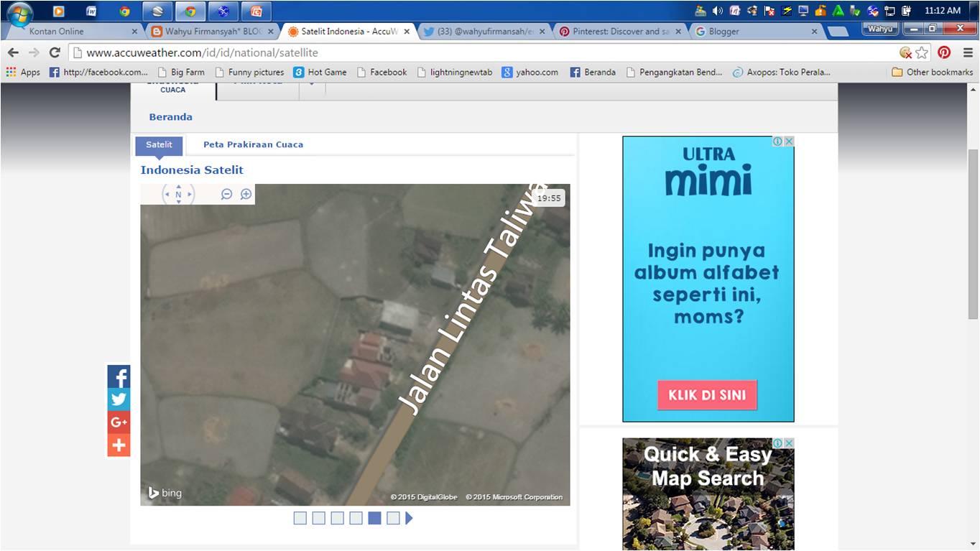
Task: Bookmark this page with star icon
Action: [x=922, y=52]
